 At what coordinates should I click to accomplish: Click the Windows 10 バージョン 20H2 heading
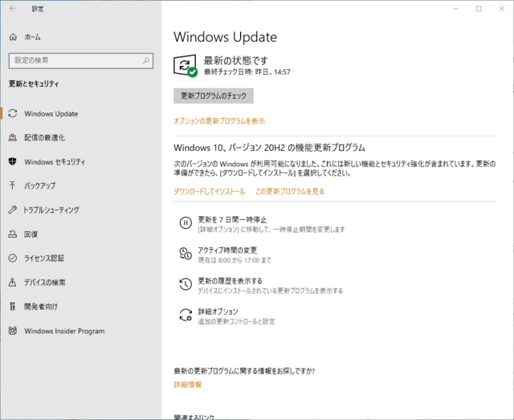[269, 148]
